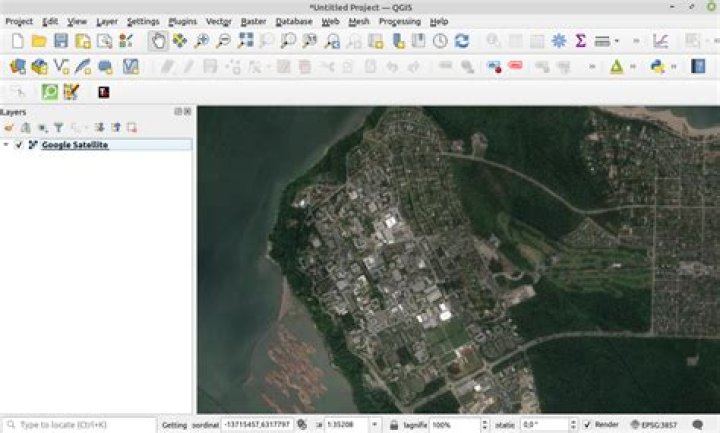Click the EPSG:3857 CRS button
720x433 pixels.
point(653,425)
